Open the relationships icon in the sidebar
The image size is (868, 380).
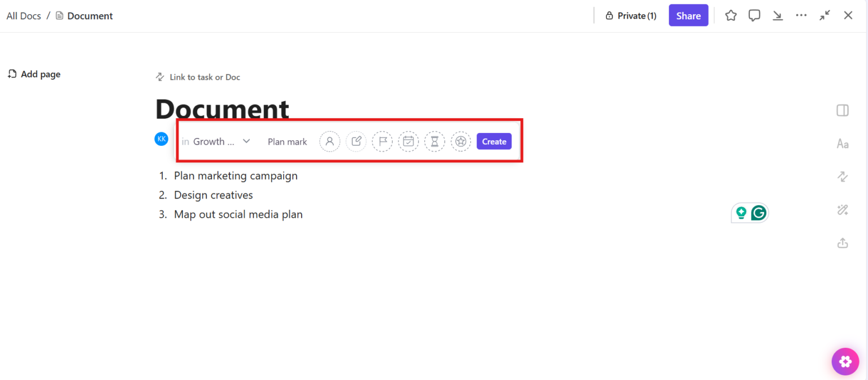(x=842, y=176)
